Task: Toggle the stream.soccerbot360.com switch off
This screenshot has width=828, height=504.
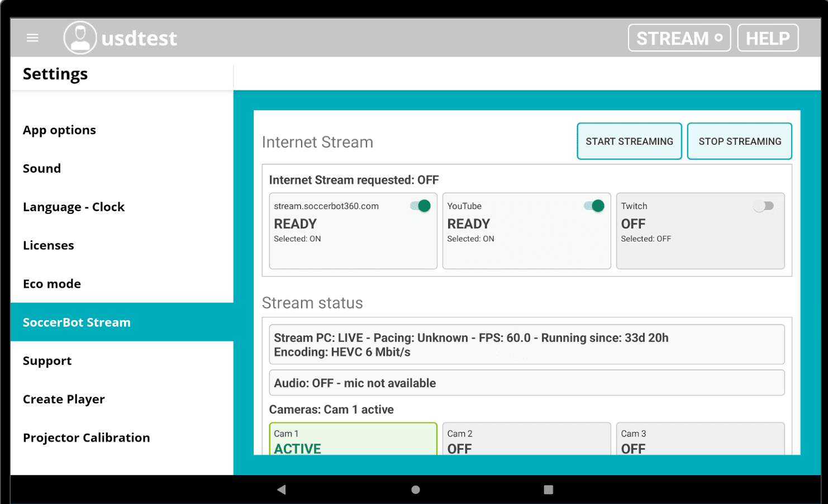Action: coord(420,206)
